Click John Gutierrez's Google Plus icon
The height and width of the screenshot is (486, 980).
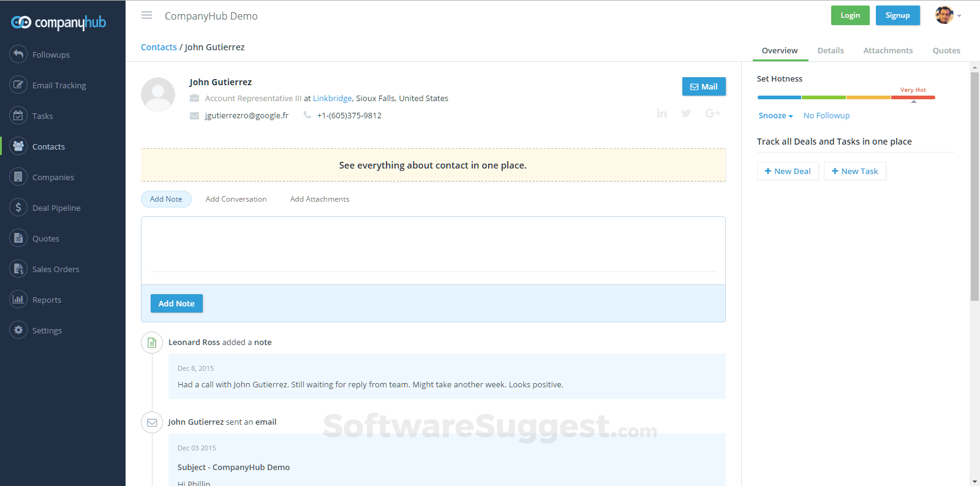(x=712, y=113)
